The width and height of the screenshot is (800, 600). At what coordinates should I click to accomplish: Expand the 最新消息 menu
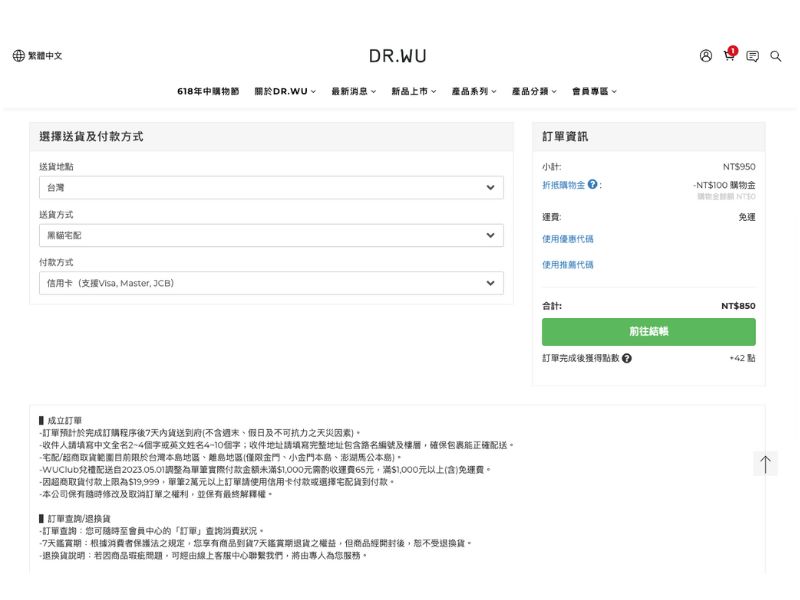(353, 91)
